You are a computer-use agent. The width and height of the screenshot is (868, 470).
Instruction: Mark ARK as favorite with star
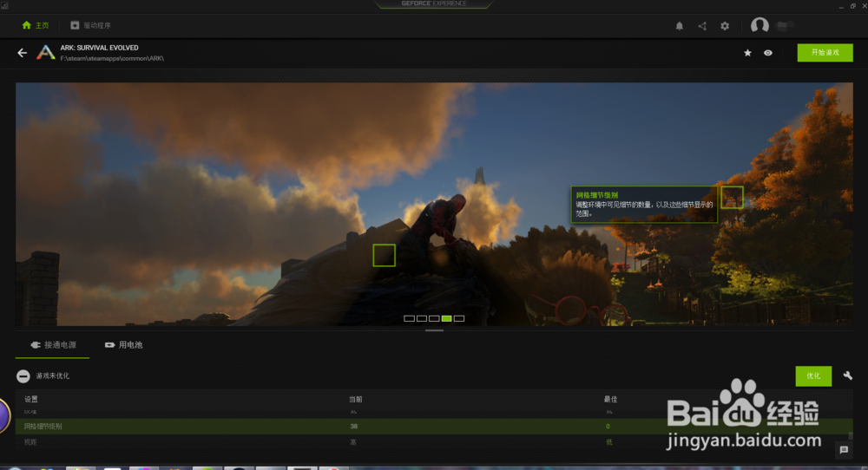point(747,53)
